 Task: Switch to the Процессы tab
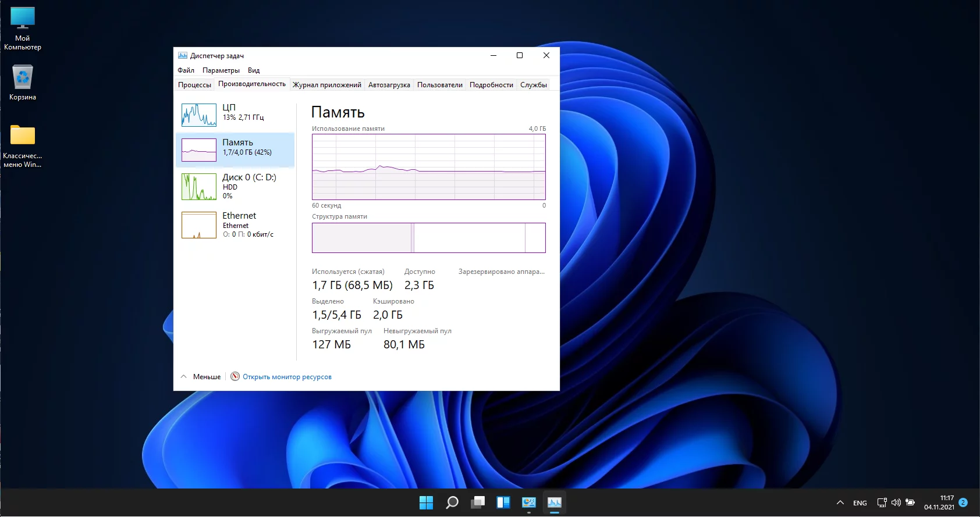click(194, 85)
